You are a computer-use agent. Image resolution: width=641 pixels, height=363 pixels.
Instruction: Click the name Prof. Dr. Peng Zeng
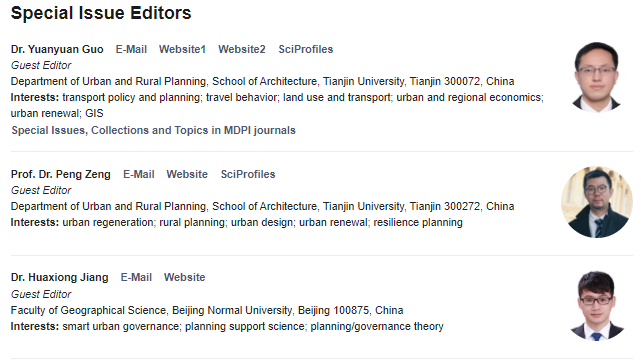[61, 174]
